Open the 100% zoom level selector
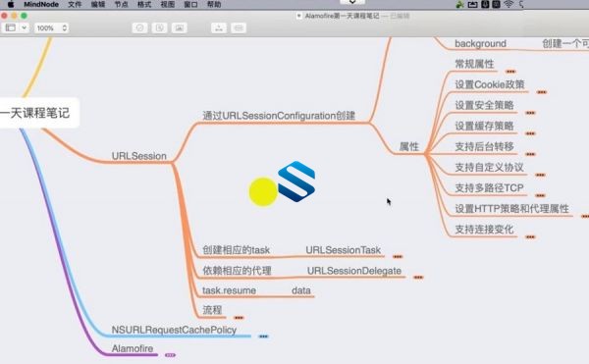 pyautogui.click(x=51, y=27)
